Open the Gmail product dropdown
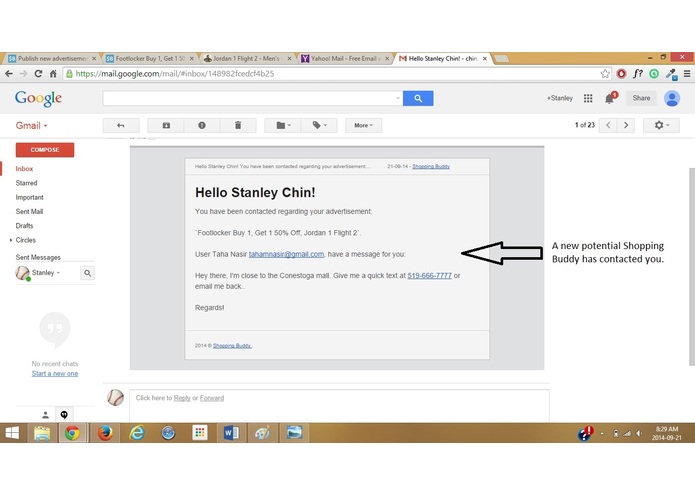 click(31, 125)
